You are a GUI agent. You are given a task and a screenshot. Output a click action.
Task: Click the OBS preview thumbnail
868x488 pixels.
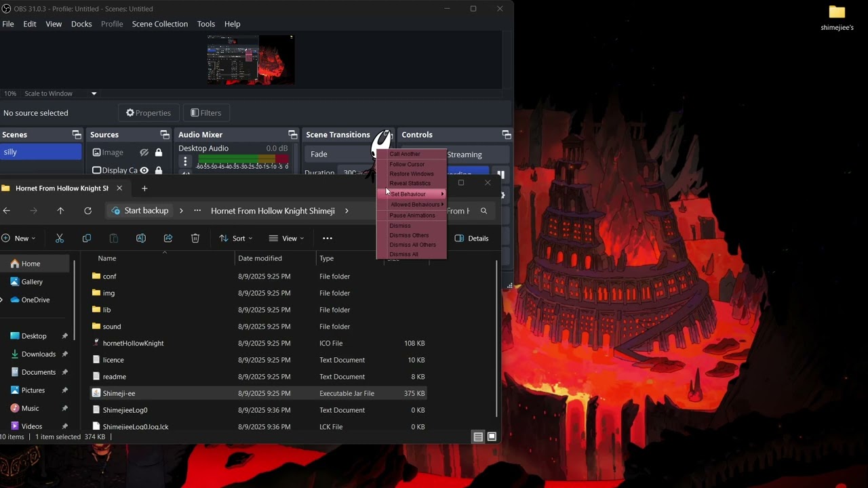point(251,60)
